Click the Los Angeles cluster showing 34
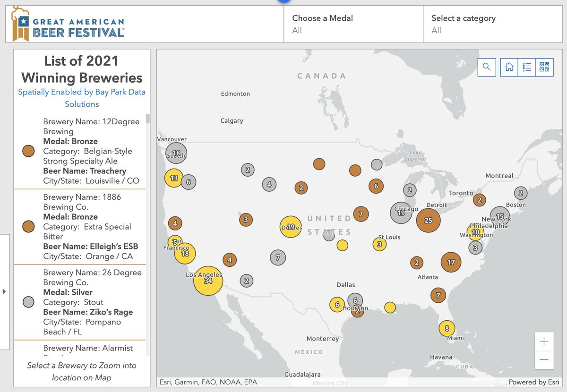567x392 pixels. pos(208,280)
